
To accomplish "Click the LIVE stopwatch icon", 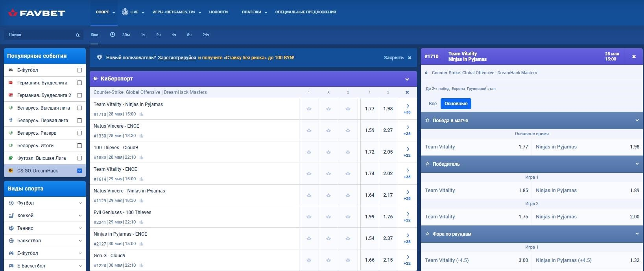I will pos(125,12).
